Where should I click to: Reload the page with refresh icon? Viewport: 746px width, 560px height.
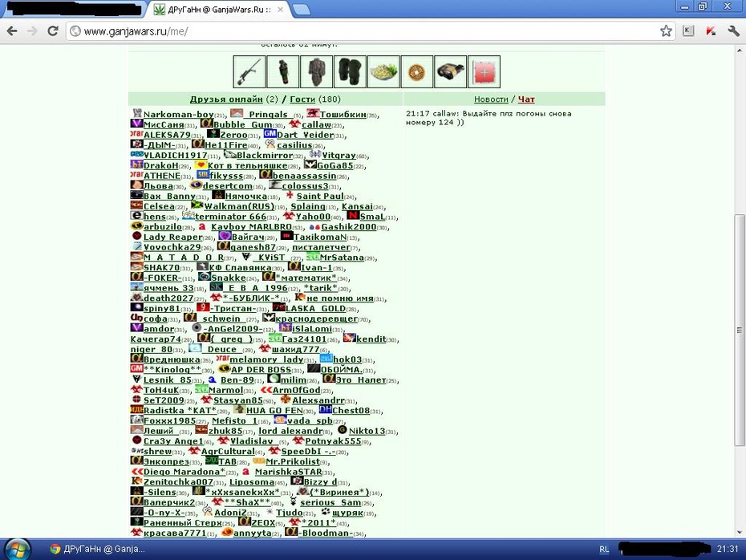point(53,31)
